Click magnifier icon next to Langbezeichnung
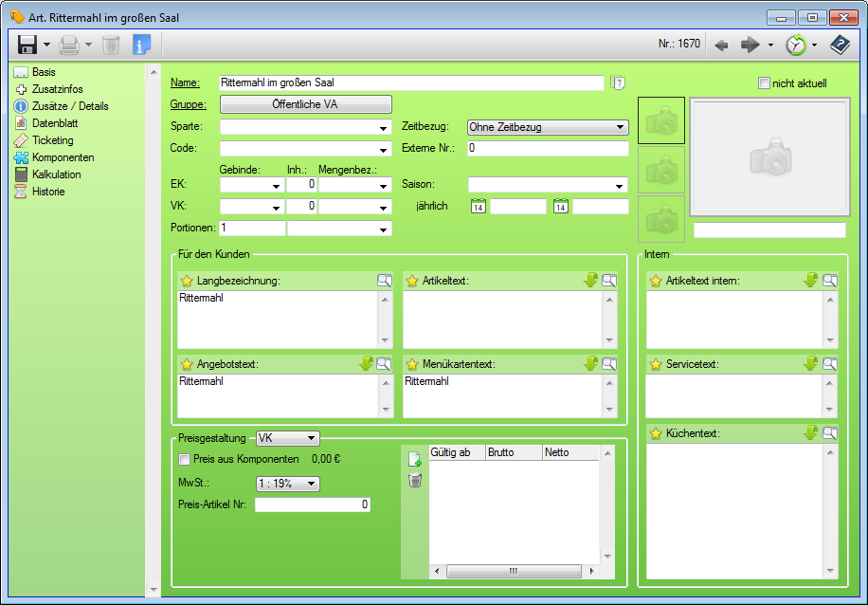This screenshot has height=605, width=868. (x=384, y=281)
